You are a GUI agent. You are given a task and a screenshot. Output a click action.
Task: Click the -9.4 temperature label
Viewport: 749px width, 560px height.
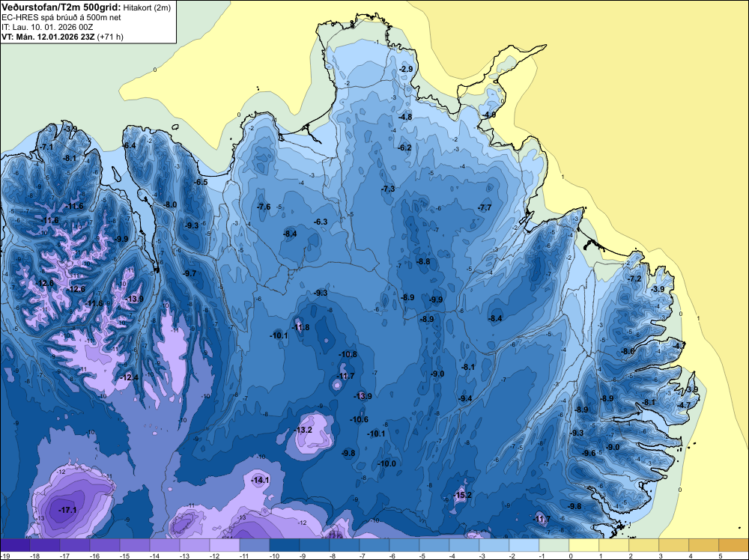(465, 398)
